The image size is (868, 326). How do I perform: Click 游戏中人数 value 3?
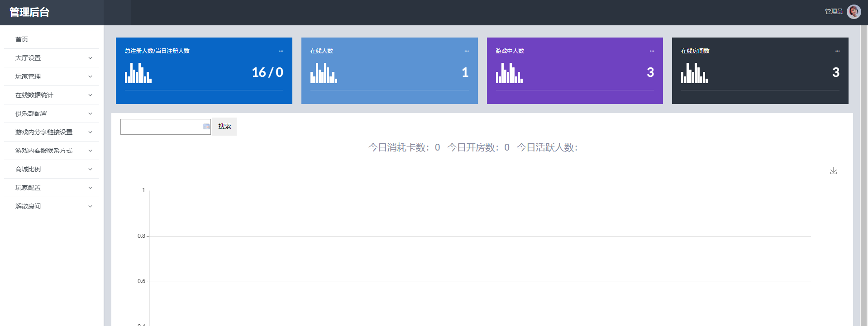coord(650,72)
